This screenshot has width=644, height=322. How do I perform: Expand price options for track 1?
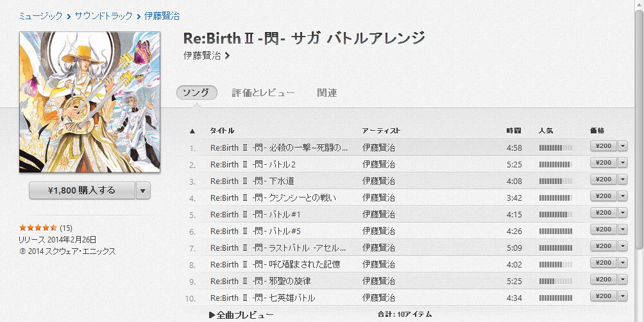[x=623, y=146]
